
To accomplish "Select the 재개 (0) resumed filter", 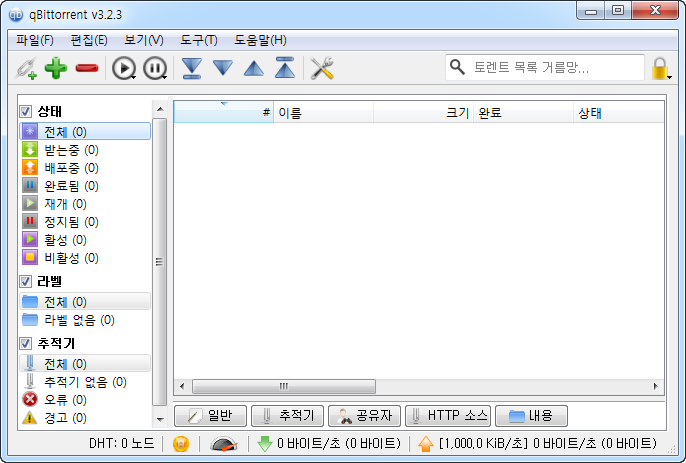I will 84,203.
